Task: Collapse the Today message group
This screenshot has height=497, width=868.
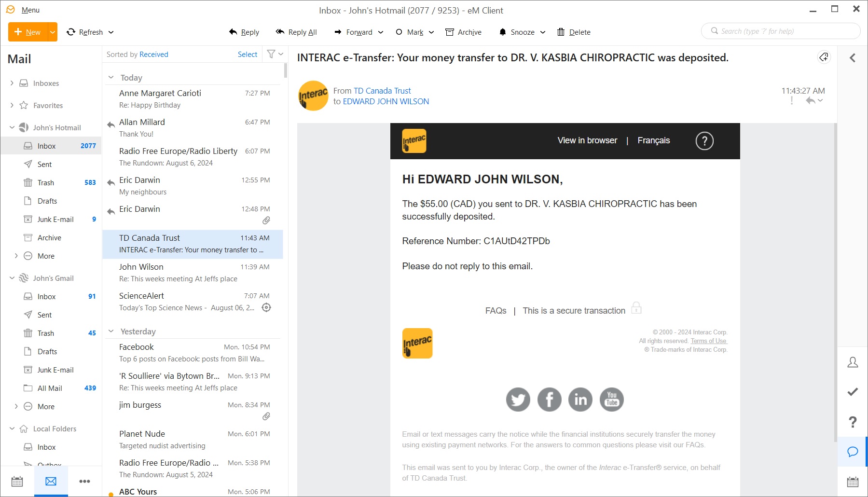Action: click(111, 77)
